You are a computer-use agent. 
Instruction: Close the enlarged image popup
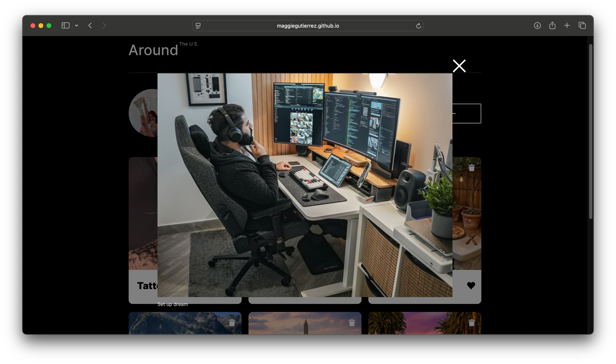coord(459,66)
